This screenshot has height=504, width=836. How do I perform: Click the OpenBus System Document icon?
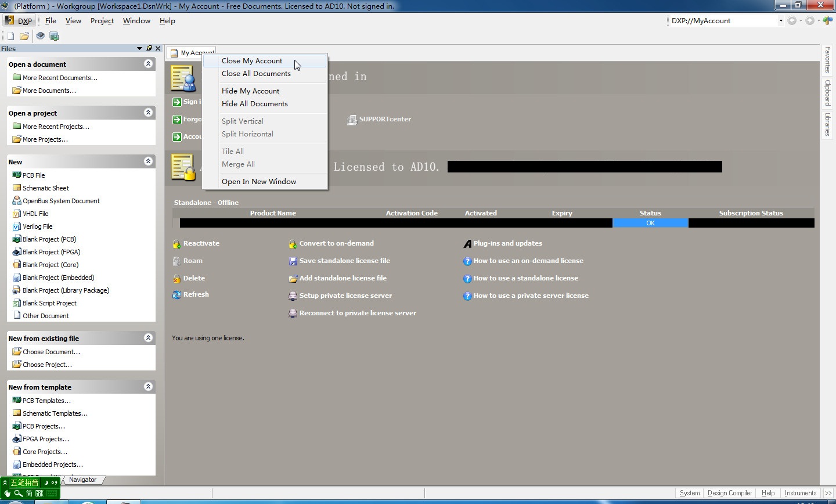click(17, 200)
